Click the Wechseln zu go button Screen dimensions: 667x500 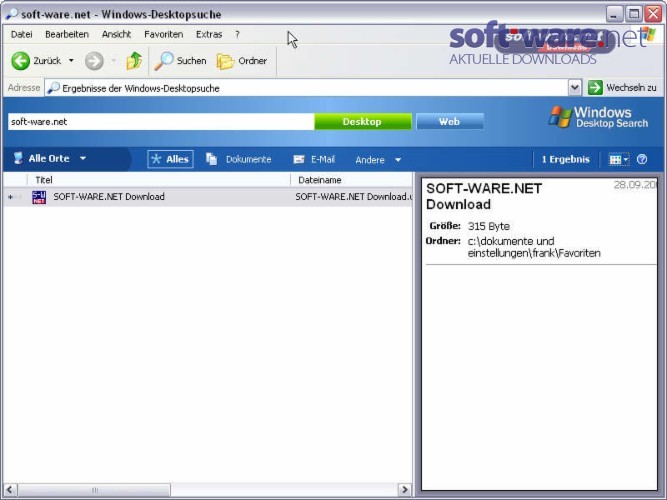tap(622, 88)
